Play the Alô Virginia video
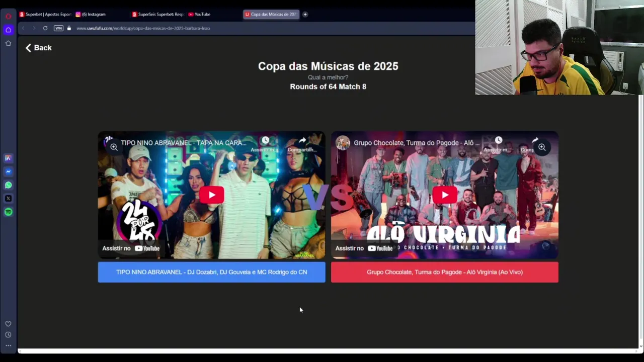 pyautogui.click(x=445, y=195)
